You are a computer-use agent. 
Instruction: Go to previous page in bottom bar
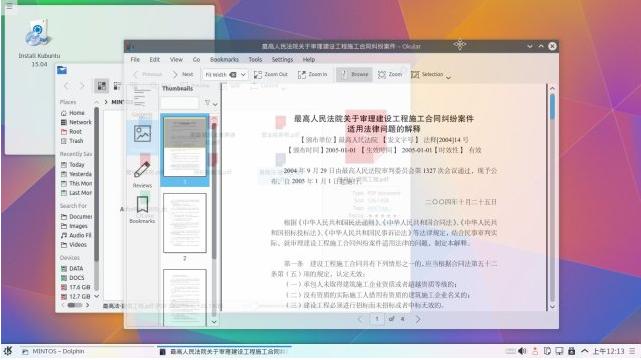360,319
